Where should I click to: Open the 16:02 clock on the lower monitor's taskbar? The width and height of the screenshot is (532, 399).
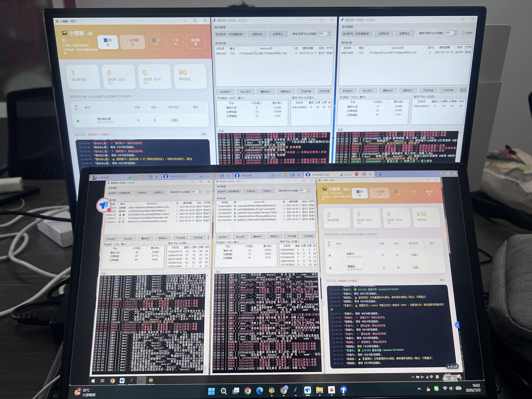point(473,388)
